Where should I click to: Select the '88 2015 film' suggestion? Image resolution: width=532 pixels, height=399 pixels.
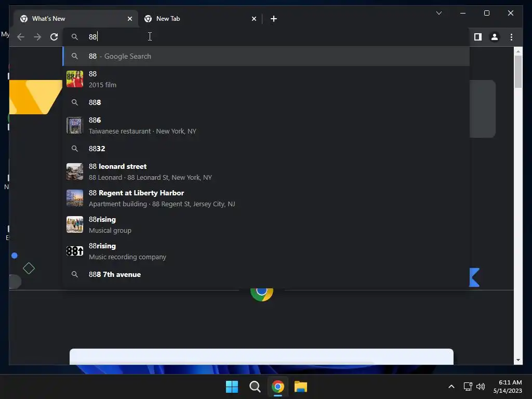tap(267, 79)
